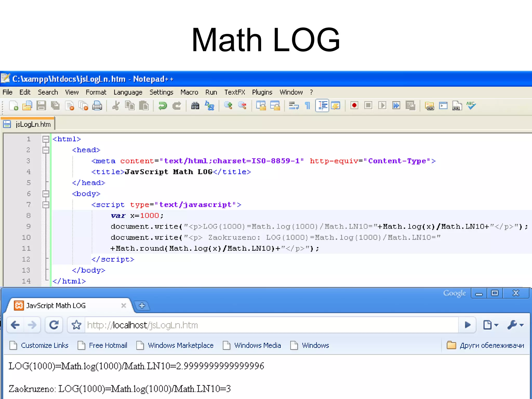Click the Synchronize vertical scrolling icon
The width and height of the screenshot is (532, 399).
click(x=261, y=106)
